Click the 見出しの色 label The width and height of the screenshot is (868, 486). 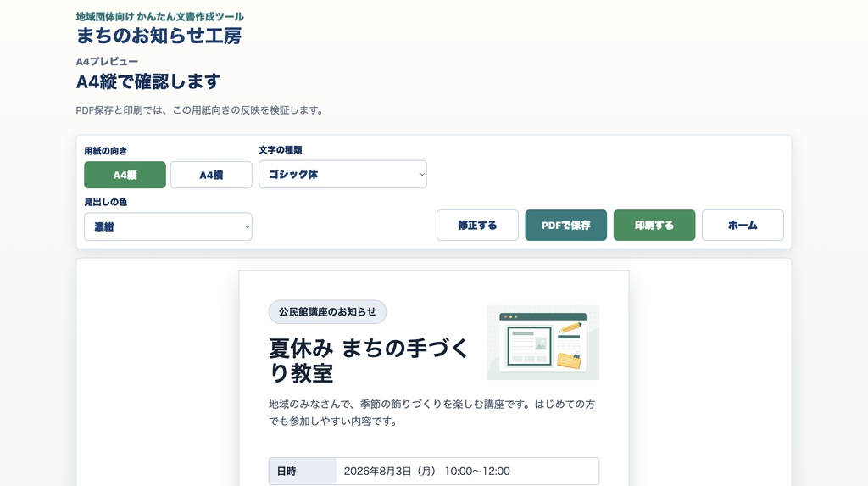(105, 202)
